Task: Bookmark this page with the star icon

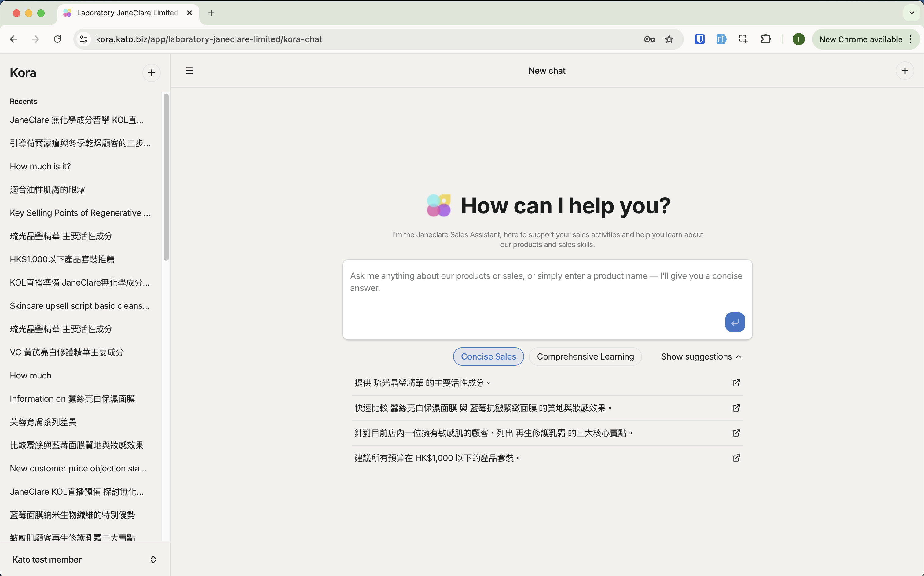Action: [669, 39]
